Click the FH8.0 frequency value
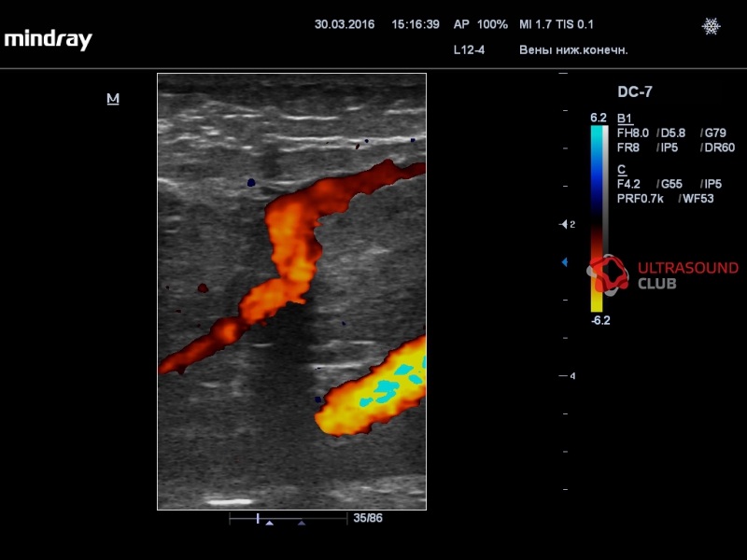This screenshot has width=747, height=560. pos(633,133)
